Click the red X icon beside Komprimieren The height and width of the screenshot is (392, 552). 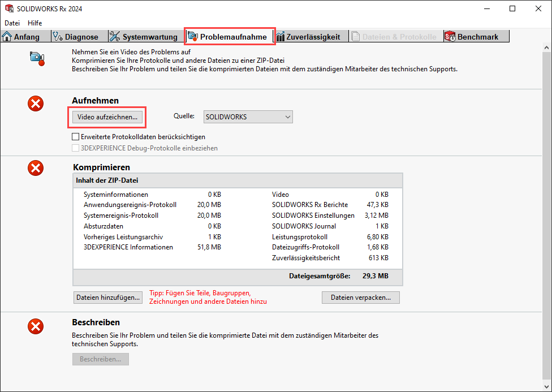36,167
